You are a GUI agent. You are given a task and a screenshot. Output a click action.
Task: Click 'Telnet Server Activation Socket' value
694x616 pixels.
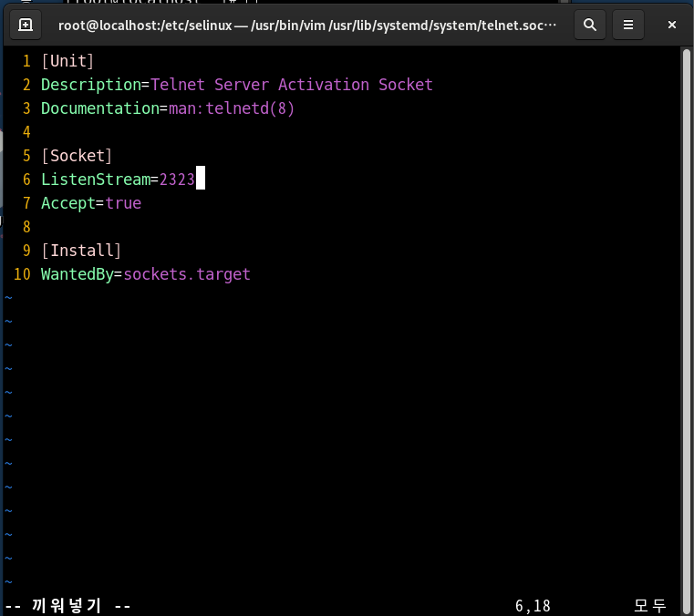click(292, 85)
